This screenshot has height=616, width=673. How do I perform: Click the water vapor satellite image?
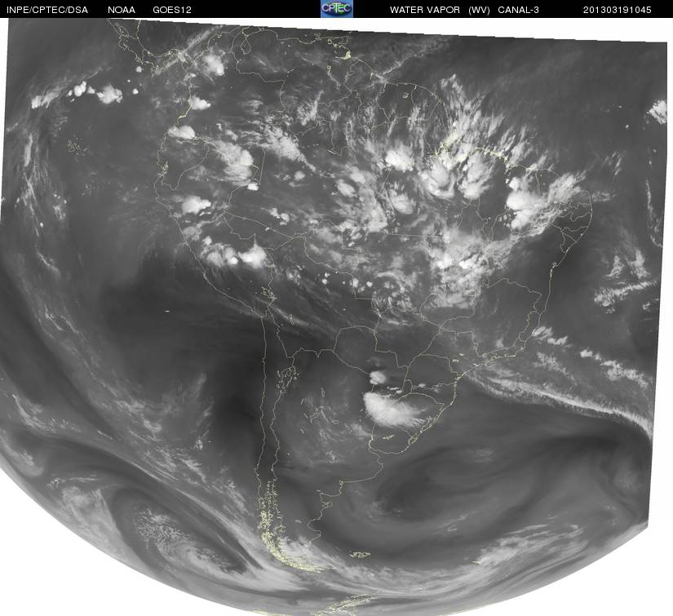(x=334, y=317)
